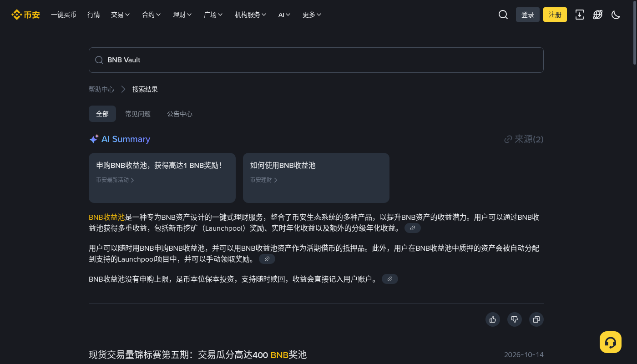The image size is (637, 364).
Task: Open 行情 menu item
Action: 94,15
